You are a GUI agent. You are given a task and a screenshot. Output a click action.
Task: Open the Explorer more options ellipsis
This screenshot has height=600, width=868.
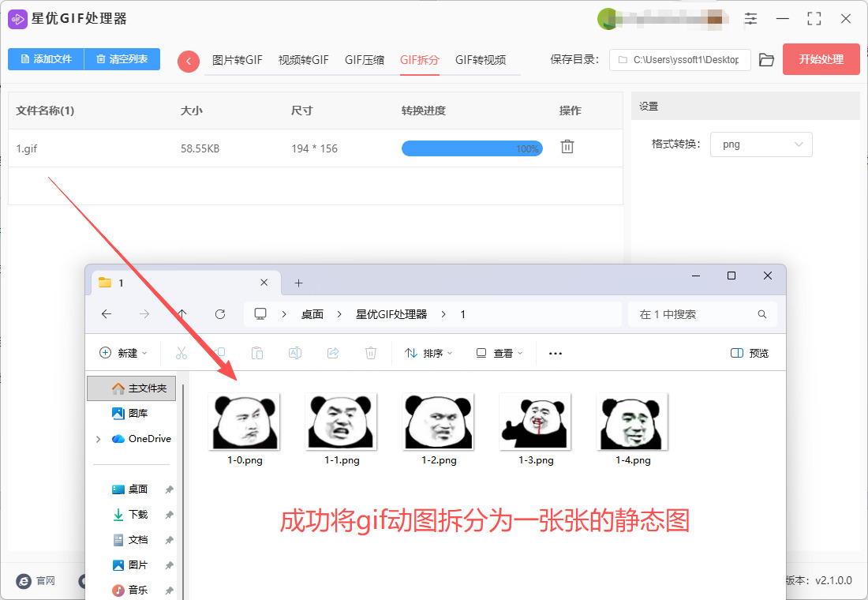(x=556, y=354)
